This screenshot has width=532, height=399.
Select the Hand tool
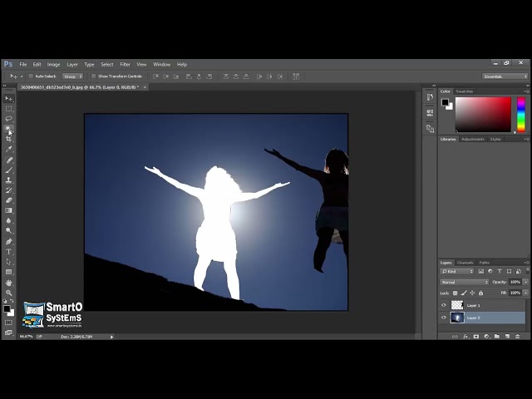click(x=9, y=283)
